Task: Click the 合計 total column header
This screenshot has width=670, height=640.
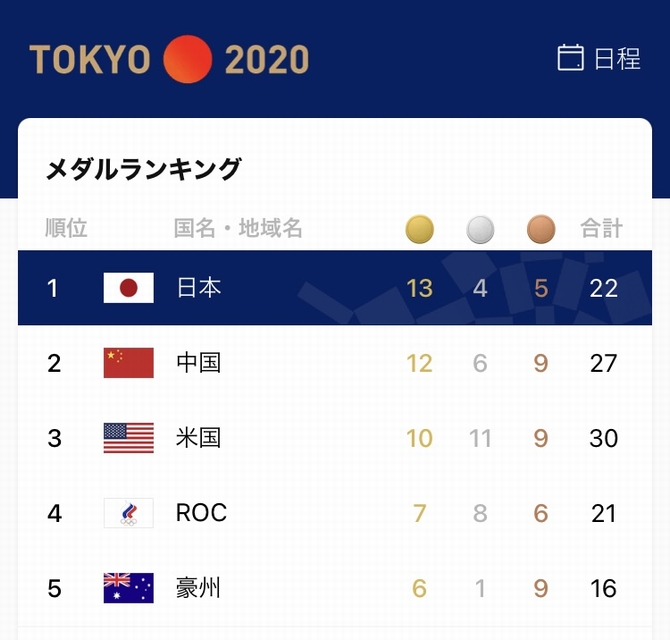Action: 602,229
